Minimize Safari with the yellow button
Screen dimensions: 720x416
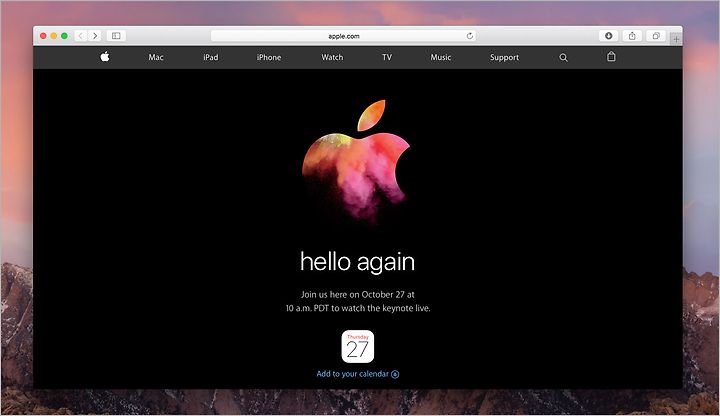(54, 36)
